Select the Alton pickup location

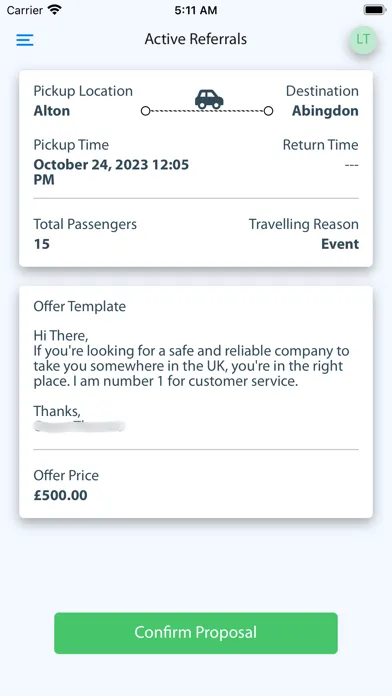pos(52,111)
